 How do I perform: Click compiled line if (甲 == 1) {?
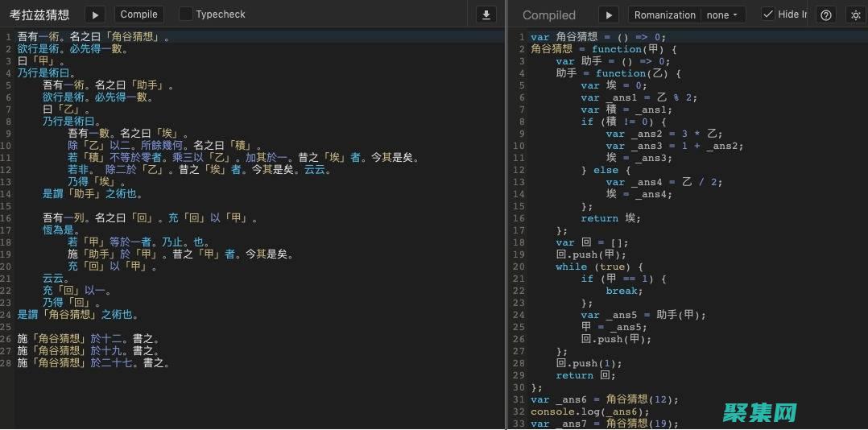[x=624, y=279]
